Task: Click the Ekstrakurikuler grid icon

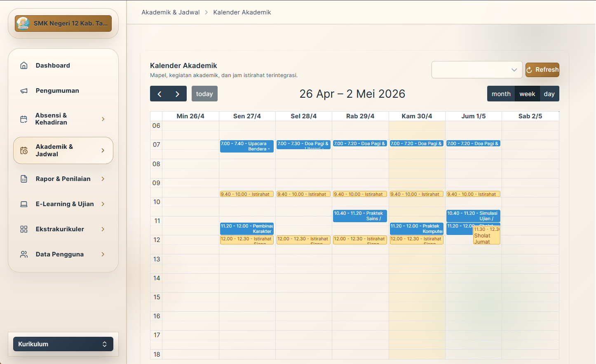Action: tap(24, 229)
